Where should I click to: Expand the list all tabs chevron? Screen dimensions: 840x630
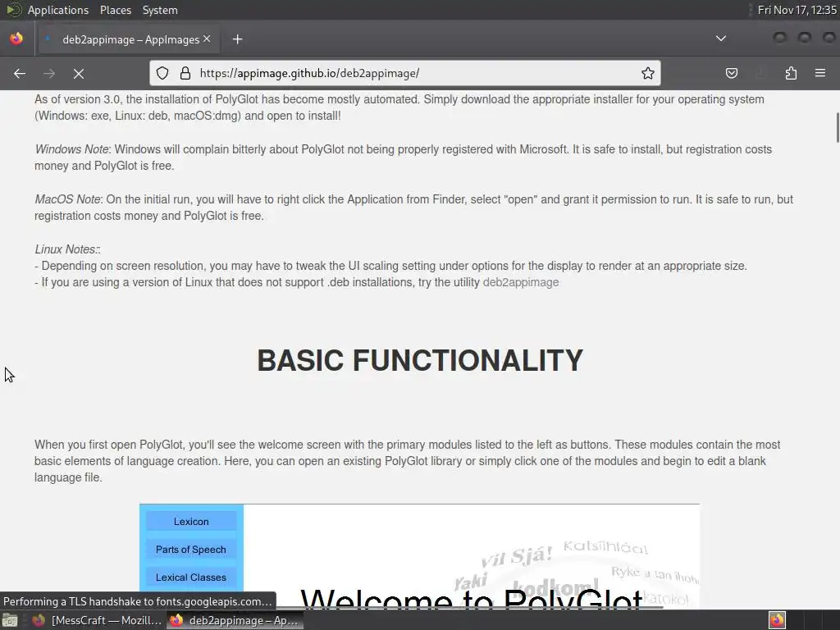(x=721, y=39)
